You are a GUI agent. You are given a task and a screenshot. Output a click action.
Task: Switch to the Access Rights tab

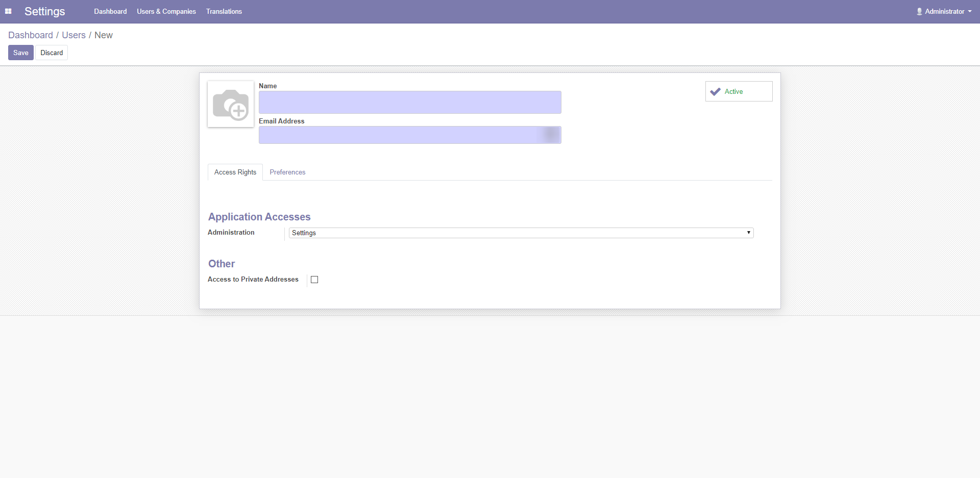point(235,172)
